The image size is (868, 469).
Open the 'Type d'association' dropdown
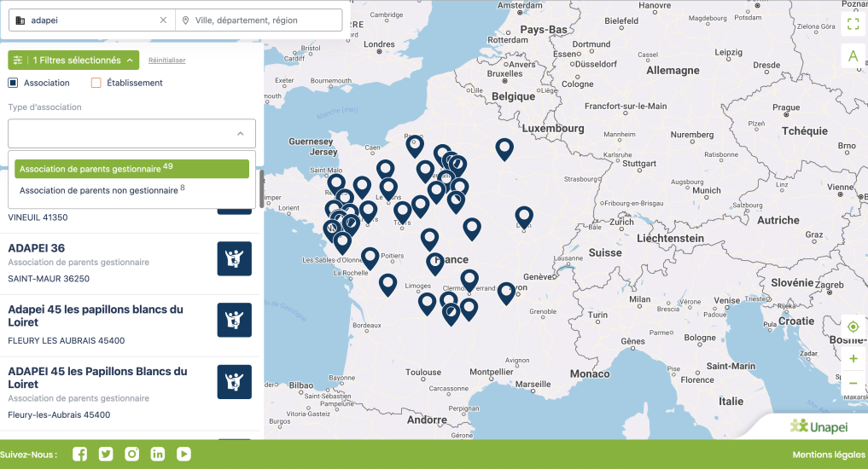tap(131, 133)
